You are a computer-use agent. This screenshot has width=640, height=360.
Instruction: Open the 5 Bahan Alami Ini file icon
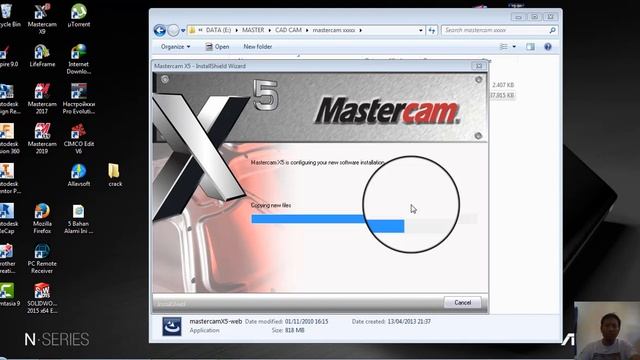click(78, 218)
